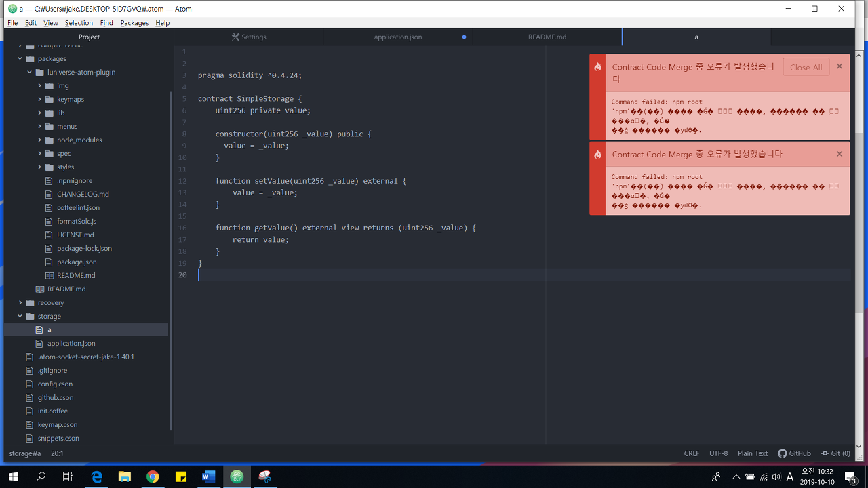
Task: Open Windows Start menu
Action: pyautogui.click(x=14, y=476)
